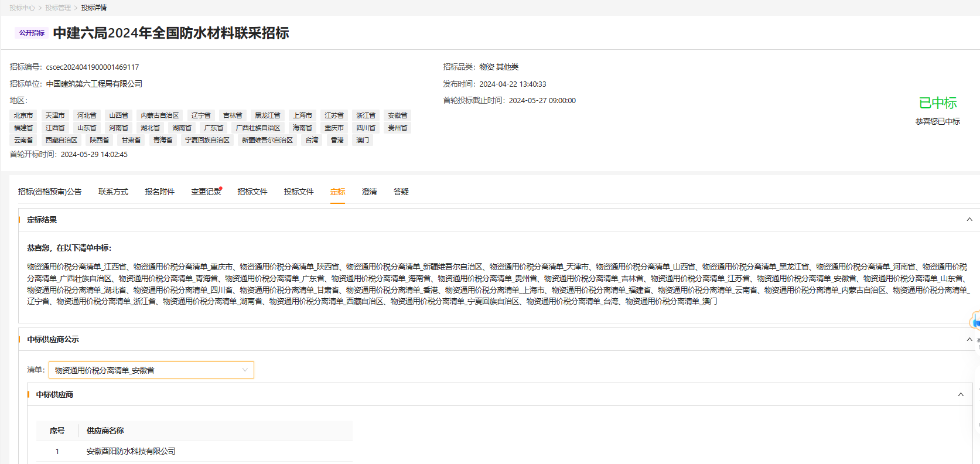Click 中国建筑第六工程局有限公司 text
The height and width of the screenshot is (464, 980).
tap(94, 84)
